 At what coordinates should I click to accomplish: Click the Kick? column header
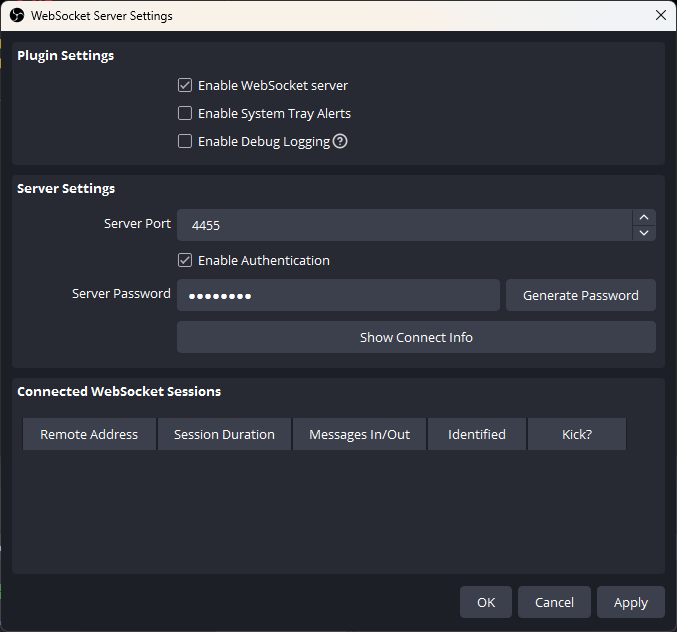coord(577,434)
